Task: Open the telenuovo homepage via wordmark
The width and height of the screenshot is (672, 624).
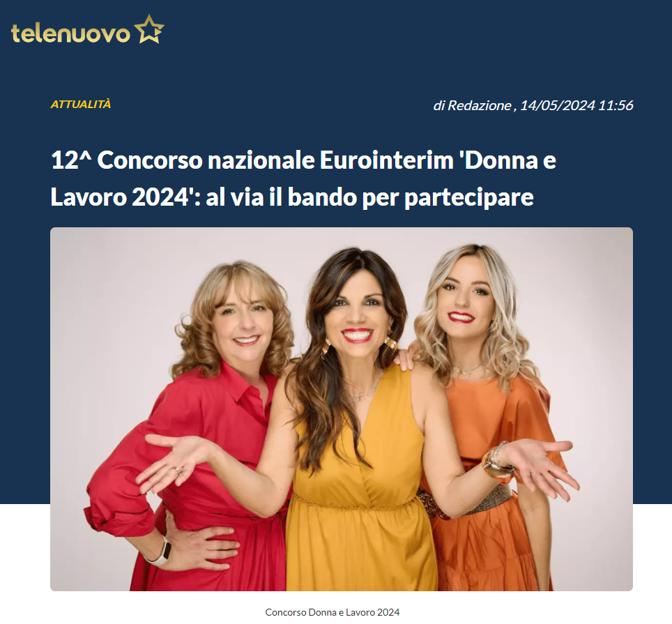Action: (70, 33)
